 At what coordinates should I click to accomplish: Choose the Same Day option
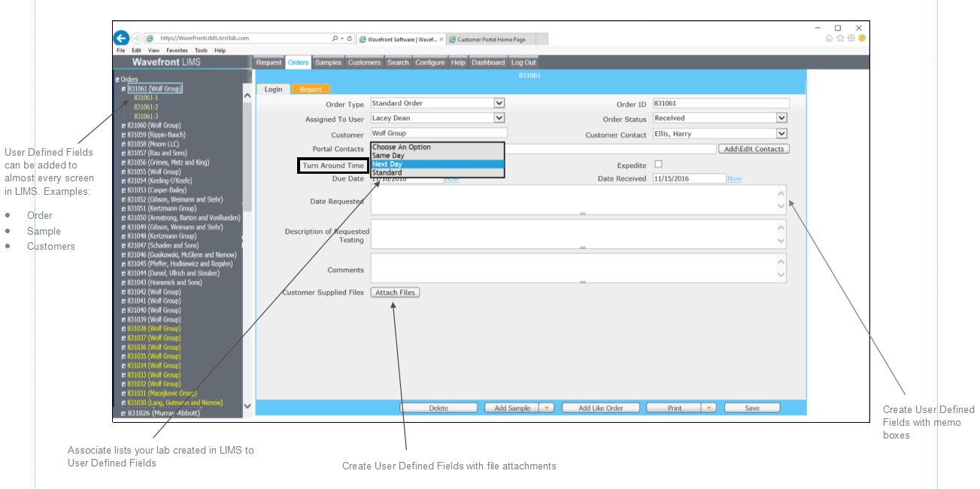[437, 156]
